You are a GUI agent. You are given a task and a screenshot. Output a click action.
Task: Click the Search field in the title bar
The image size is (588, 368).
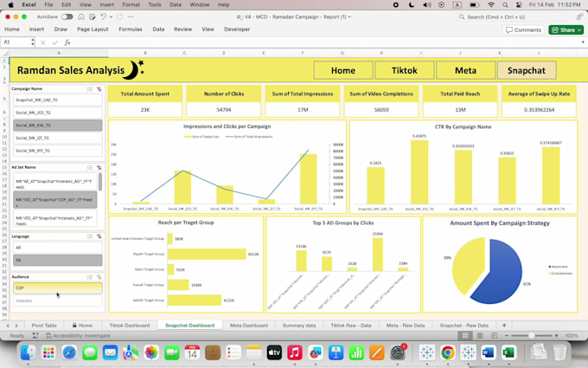point(514,17)
